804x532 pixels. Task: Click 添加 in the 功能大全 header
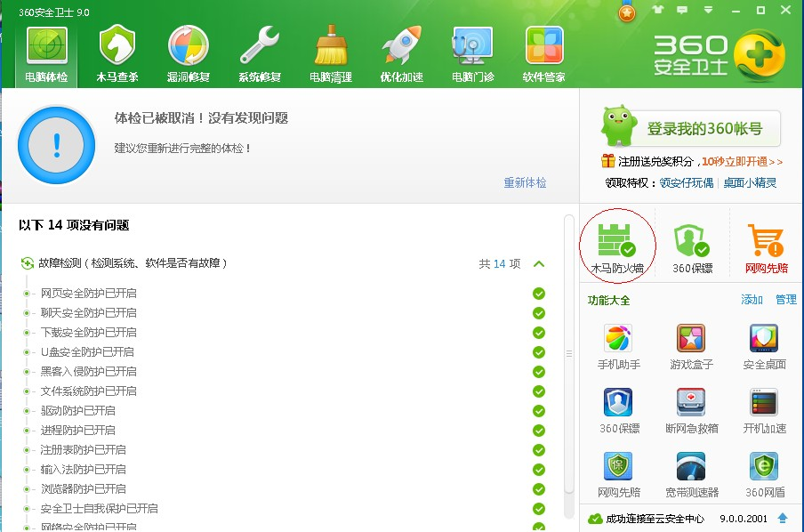pos(752,300)
